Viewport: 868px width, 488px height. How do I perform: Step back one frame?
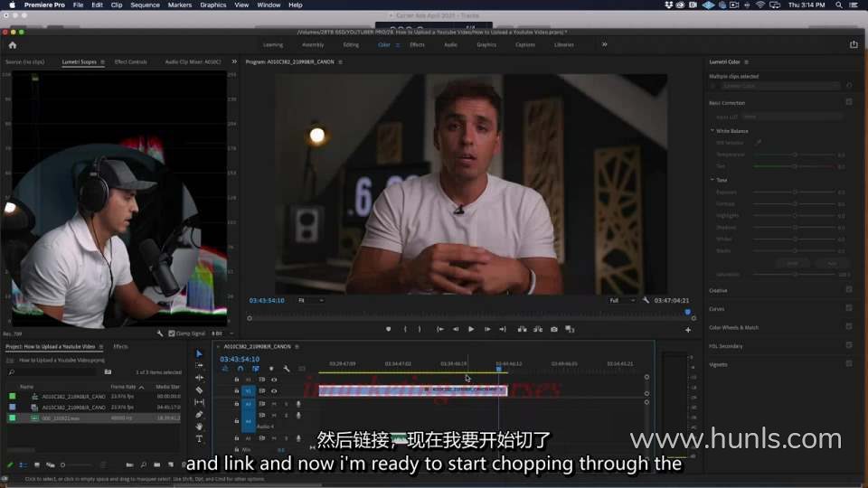point(456,329)
